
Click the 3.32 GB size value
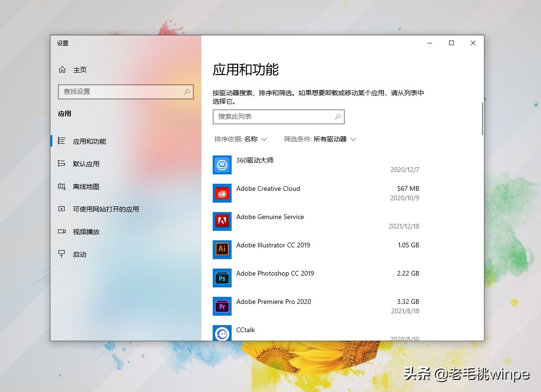click(408, 302)
